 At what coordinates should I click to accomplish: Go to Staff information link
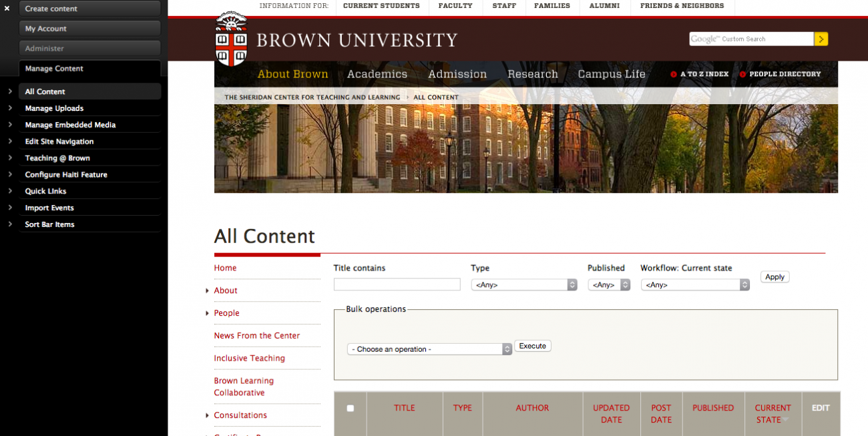click(x=504, y=6)
